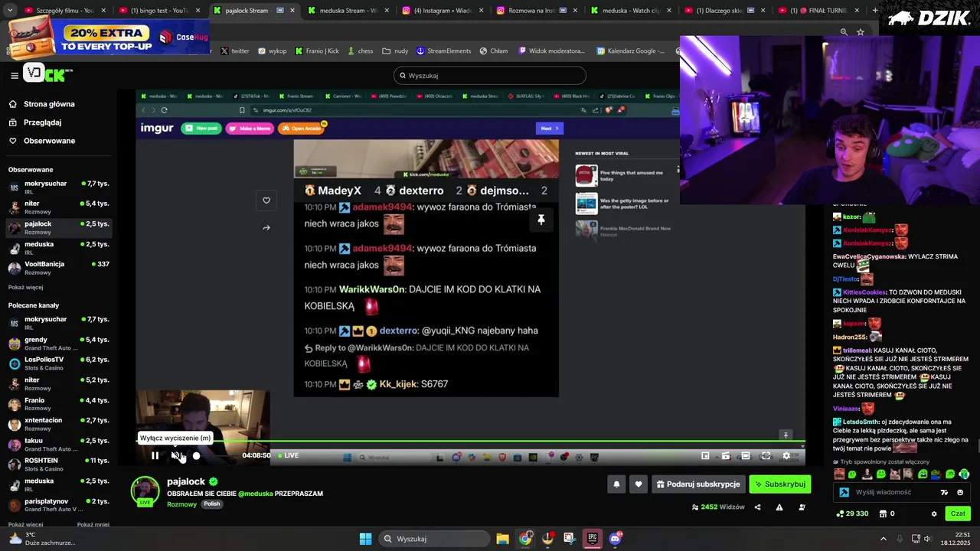Pause the pajalock stream playback
980x551 pixels.
click(155, 455)
